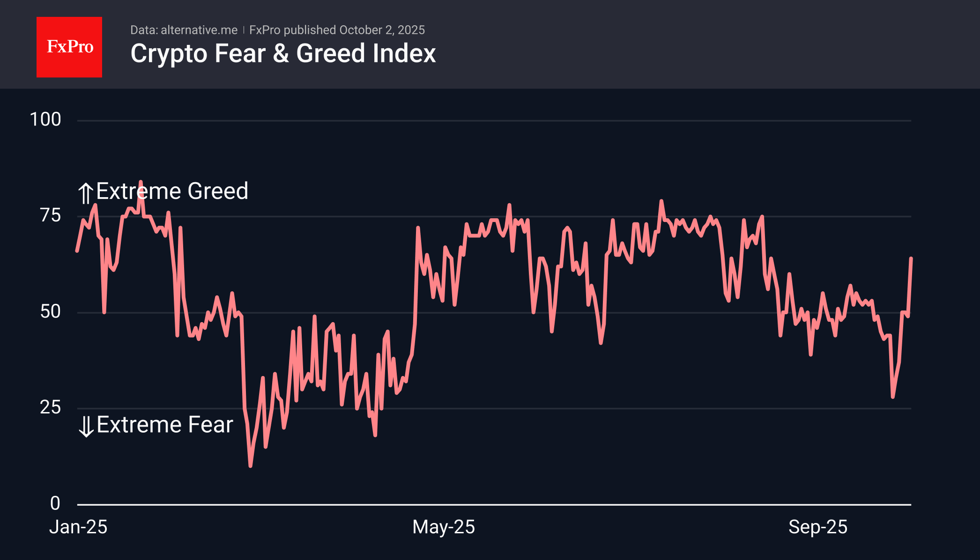980x560 pixels.
Task: Select the first data point on the line
Action: click(77, 251)
